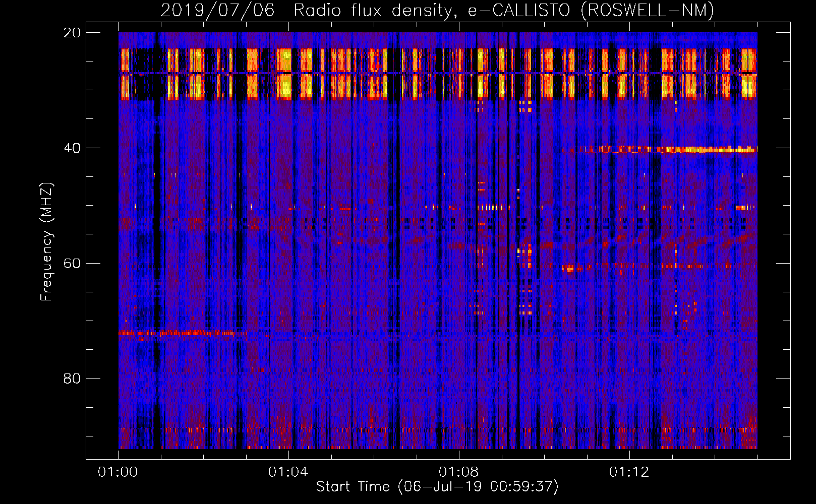Select the date "2019/07/06" in the title
The image size is (816, 504).
(218, 10)
